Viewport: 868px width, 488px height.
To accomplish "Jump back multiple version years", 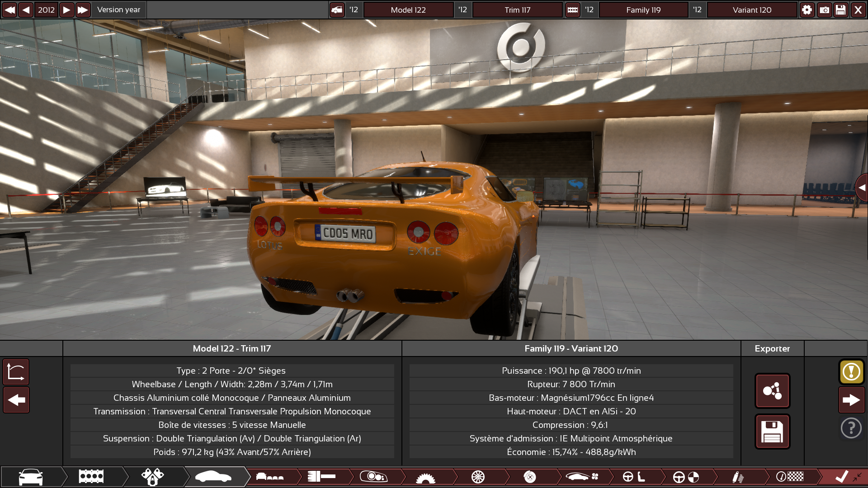I will click(9, 9).
